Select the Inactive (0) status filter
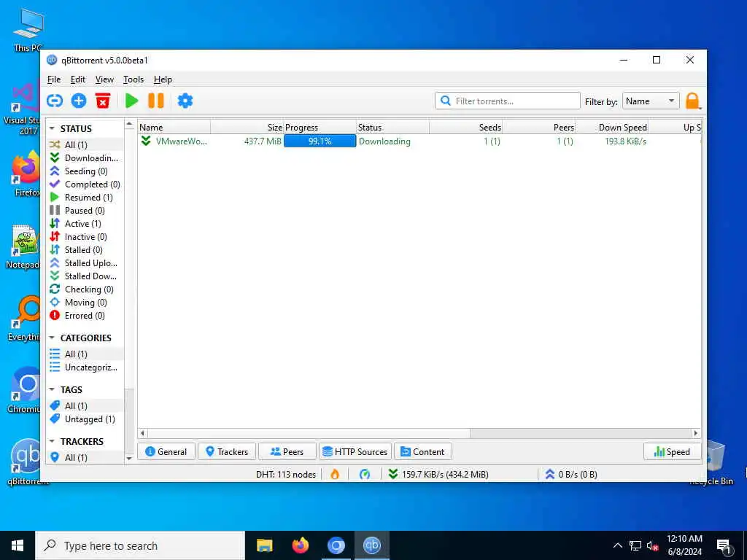 point(86,237)
